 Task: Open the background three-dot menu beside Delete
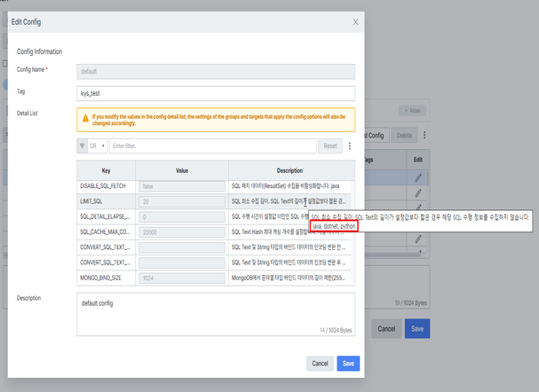tap(424, 135)
